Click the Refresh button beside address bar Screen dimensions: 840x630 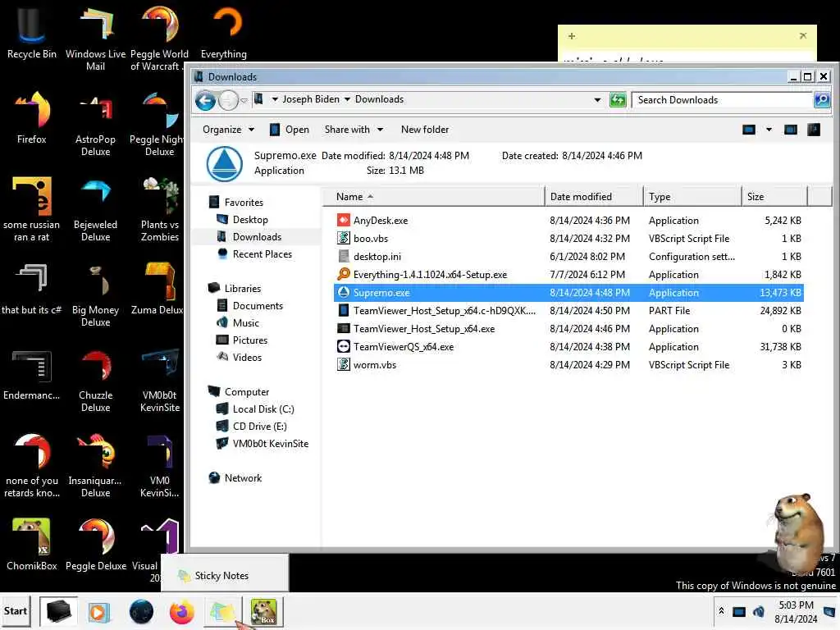[x=618, y=99]
